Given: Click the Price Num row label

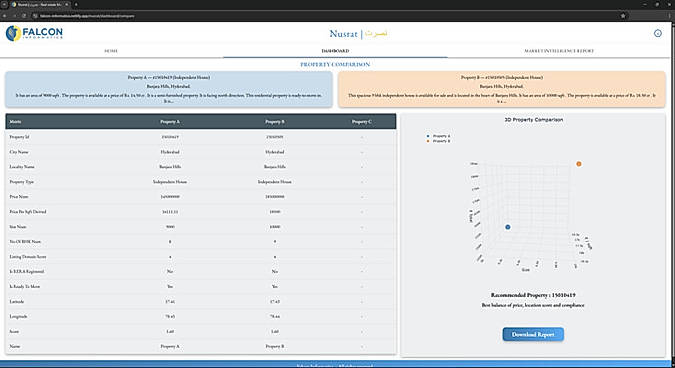Looking at the screenshot, I should pos(19,197).
